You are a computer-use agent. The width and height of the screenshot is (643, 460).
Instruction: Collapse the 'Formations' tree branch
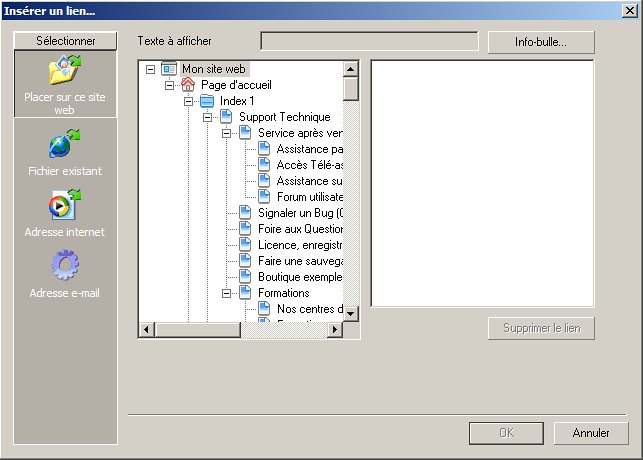(226, 293)
